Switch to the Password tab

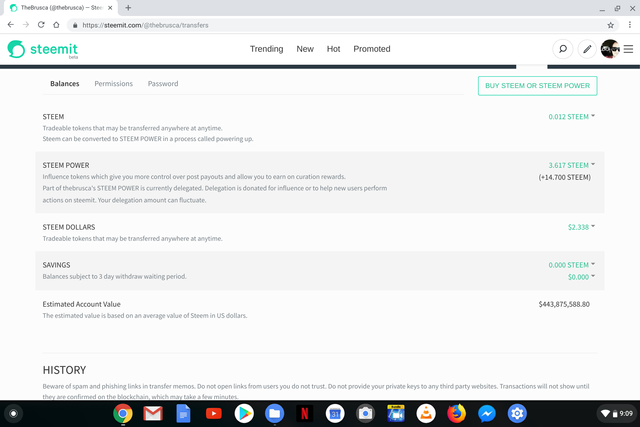tap(163, 84)
